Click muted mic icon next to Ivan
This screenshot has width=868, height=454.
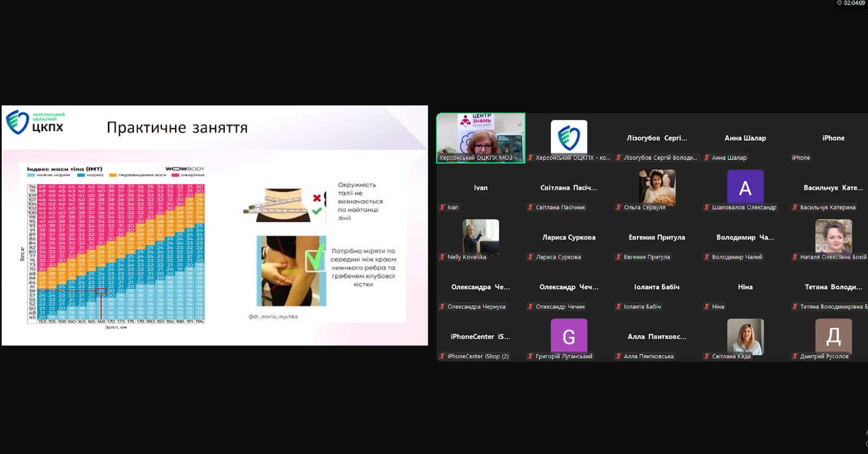442,207
